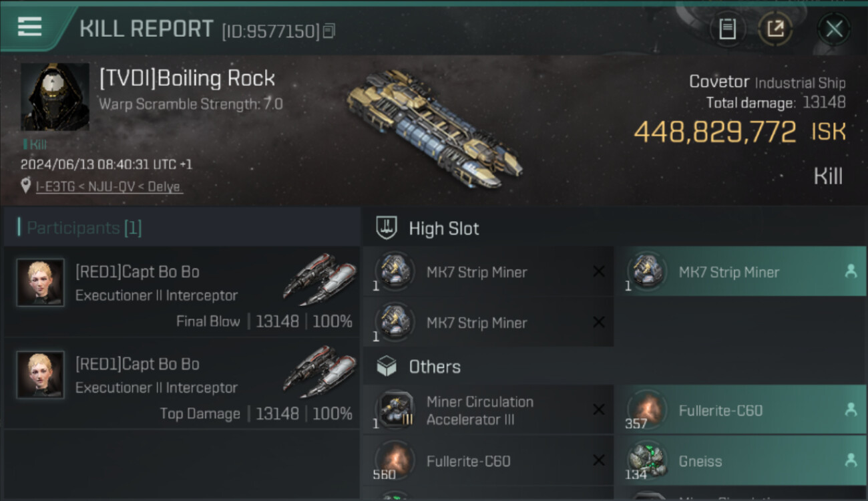Screen dimensions: 868x501
Task: Click the Boiling Rock pilot portrait
Action: pos(55,97)
